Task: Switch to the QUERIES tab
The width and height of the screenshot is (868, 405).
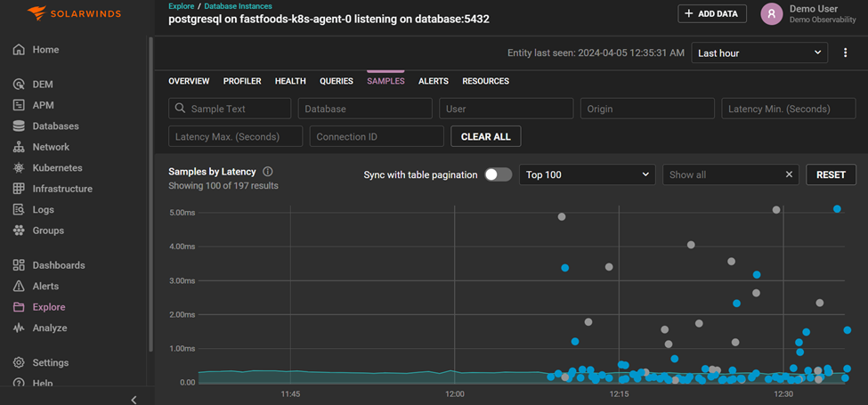Action: [336, 81]
